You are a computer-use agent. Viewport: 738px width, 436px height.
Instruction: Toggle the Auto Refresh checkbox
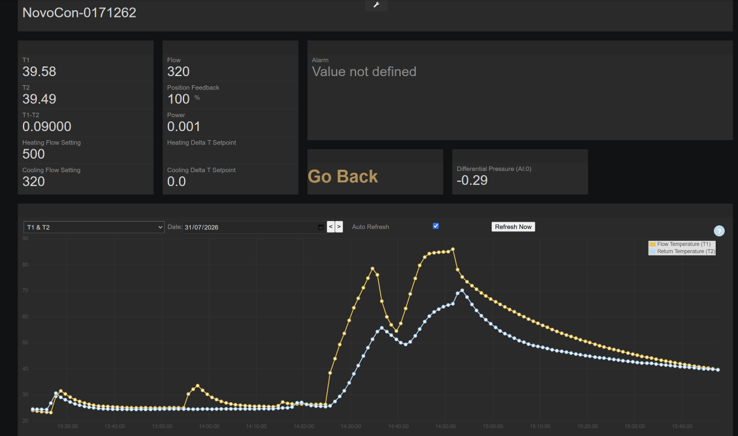(436, 226)
